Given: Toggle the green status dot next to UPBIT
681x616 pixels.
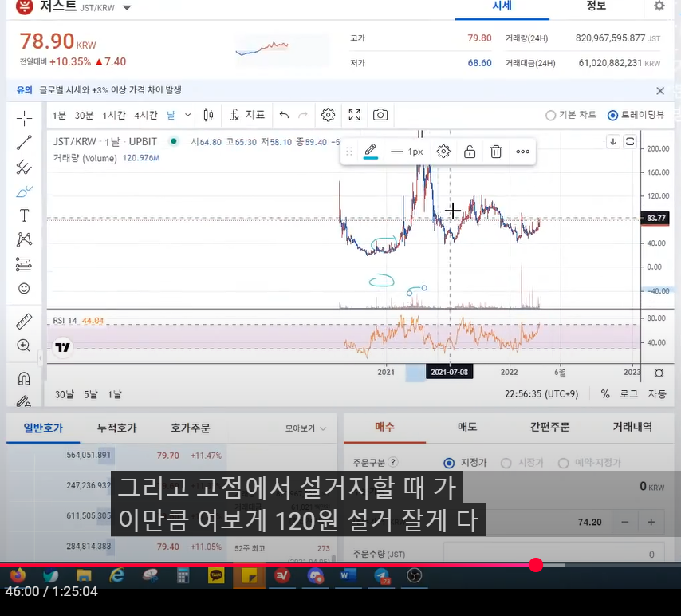Looking at the screenshot, I should click(174, 141).
